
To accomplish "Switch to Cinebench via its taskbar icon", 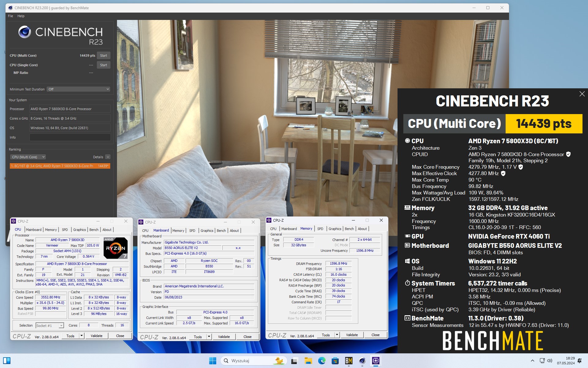I will tap(362, 361).
